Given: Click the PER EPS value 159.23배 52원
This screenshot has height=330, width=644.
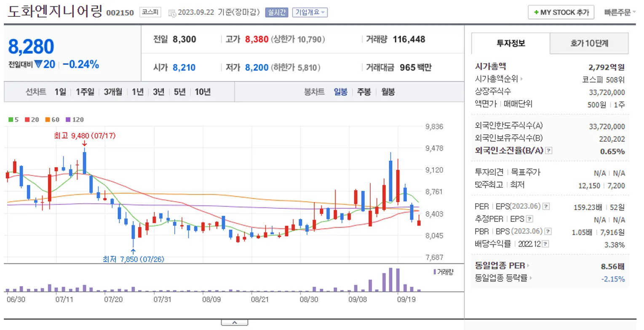Looking at the screenshot, I should (x=599, y=207).
